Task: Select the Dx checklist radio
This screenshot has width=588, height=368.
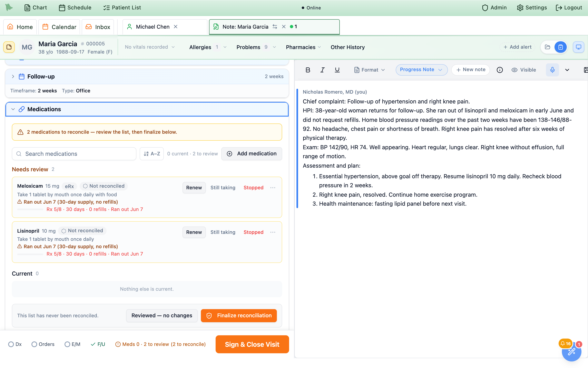Action: coord(11,344)
